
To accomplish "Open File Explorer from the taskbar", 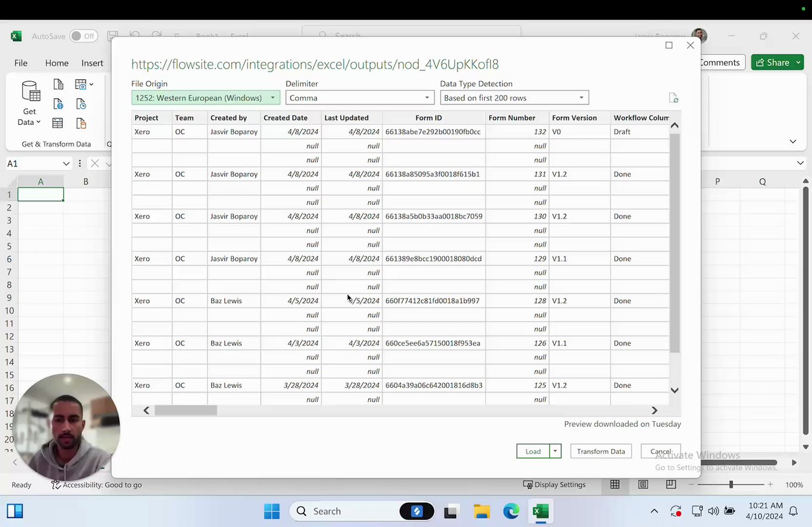I will click(x=481, y=511).
